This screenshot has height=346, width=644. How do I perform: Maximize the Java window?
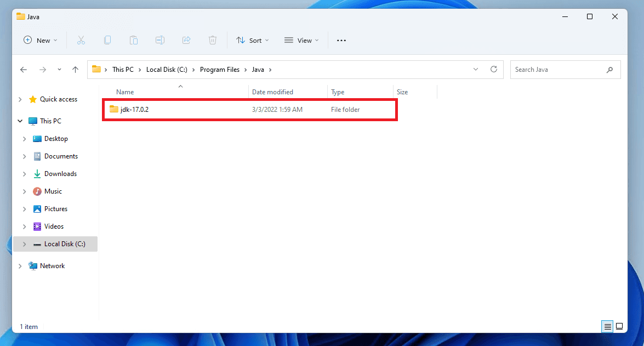(x=590, y=16)
